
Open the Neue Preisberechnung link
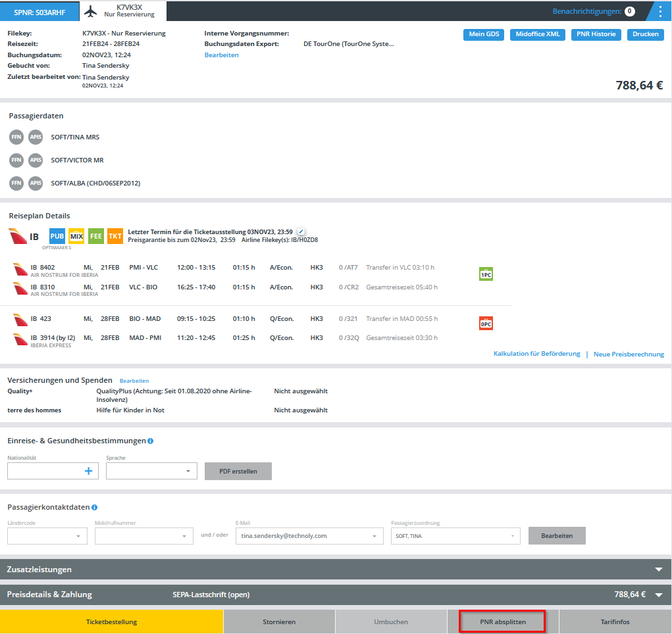coord(629,354)
